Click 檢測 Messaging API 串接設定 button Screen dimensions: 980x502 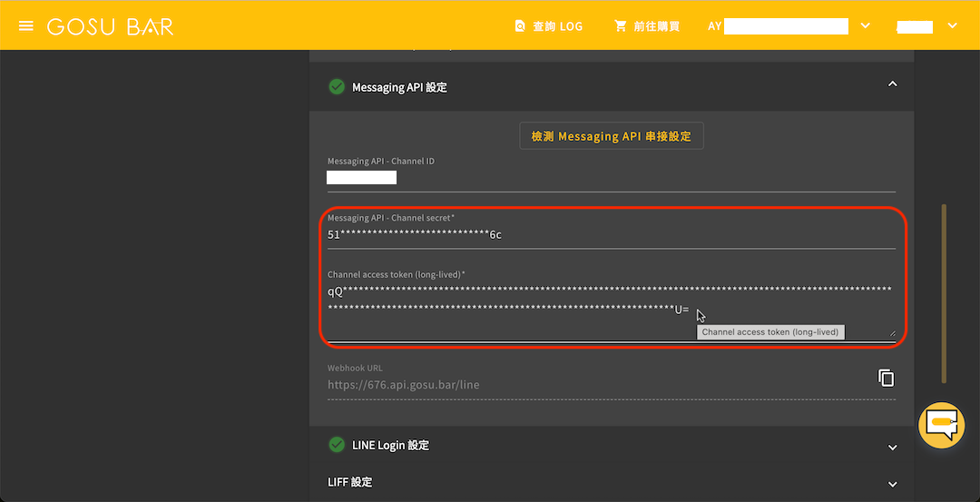click(x=612, y=136)
